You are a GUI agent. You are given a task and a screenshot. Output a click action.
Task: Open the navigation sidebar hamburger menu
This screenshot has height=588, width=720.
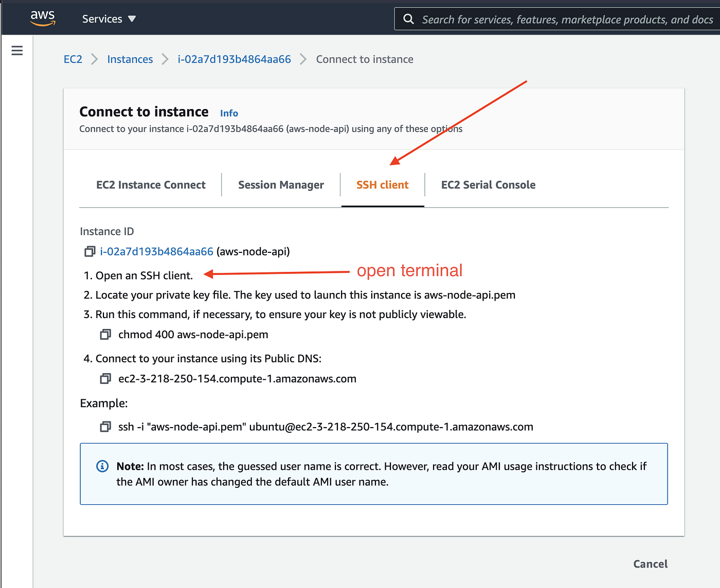coord(17,50)
